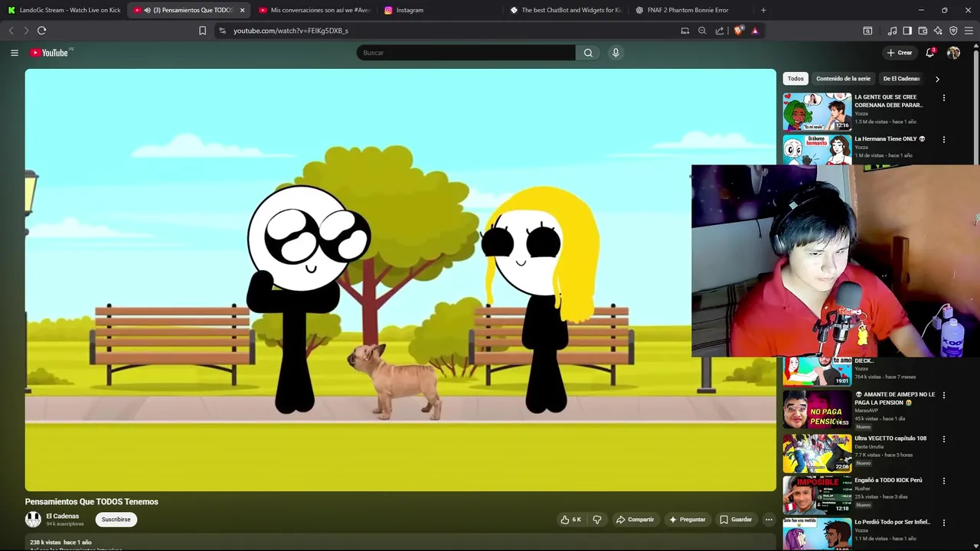Save video with Guardar button
The width and height of the screenshot is (980, 551).
pos(736,520)
